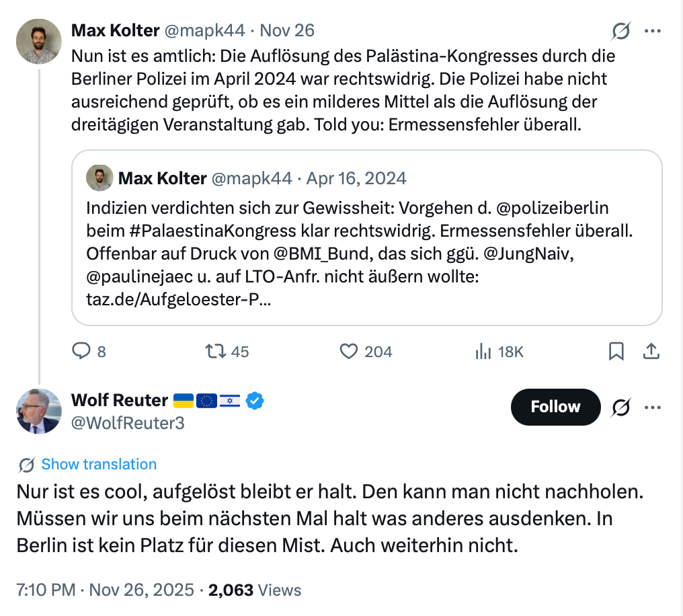Click Grok icon on Max Kolter's tweet
The image size is (683, 616).
621,31
